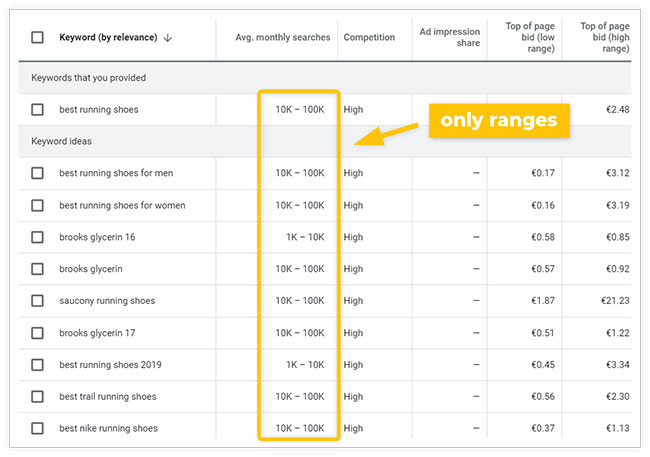Tick the saucony running shoes checkbox

click(37, 301)
